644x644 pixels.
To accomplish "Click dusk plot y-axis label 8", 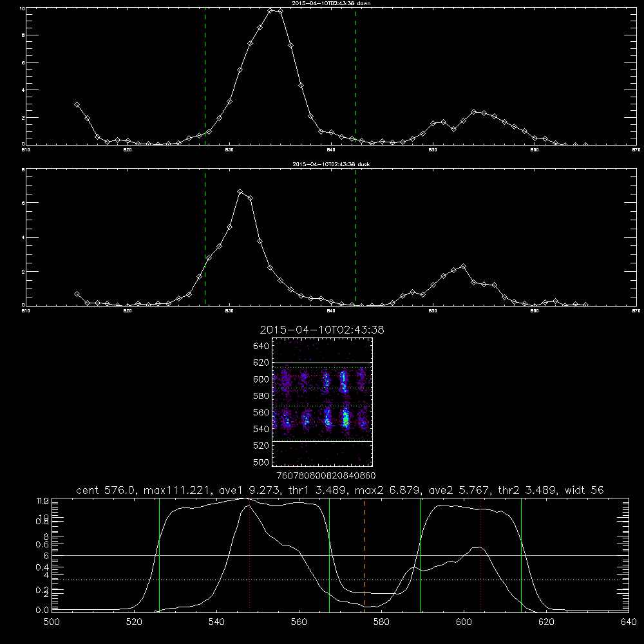I will 23,169.
